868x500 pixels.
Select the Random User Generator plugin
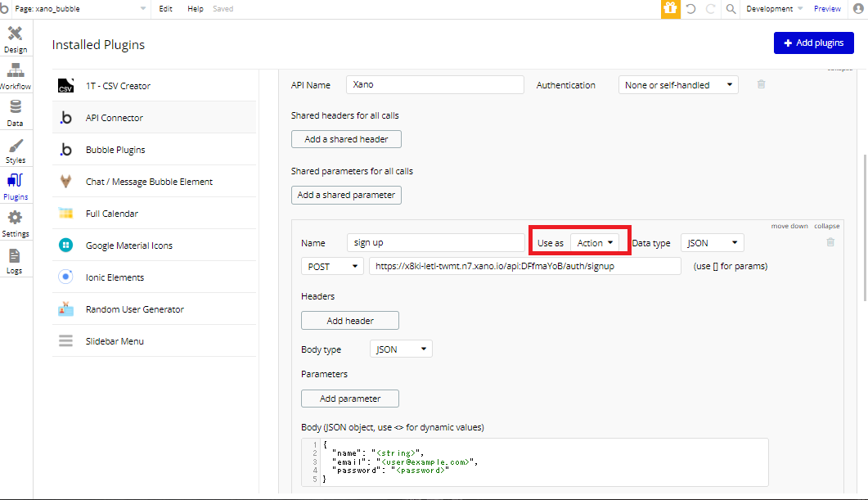(x=155, y=309)
